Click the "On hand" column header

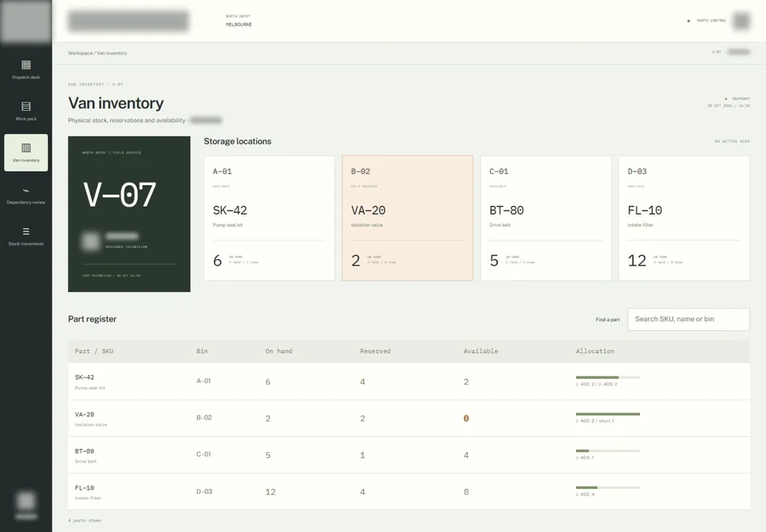coord(278,351)
